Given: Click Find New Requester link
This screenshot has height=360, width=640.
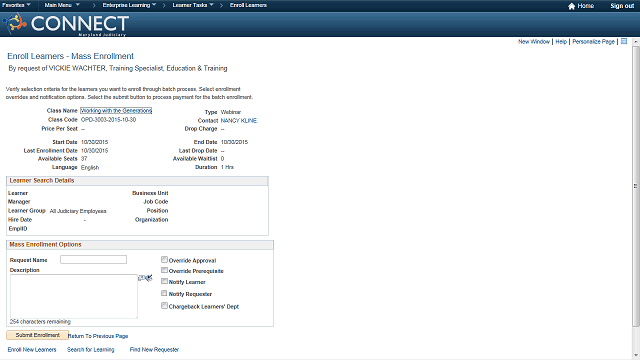Looking at the screenshot, I should pyautogui.click(x=154, y=350).
